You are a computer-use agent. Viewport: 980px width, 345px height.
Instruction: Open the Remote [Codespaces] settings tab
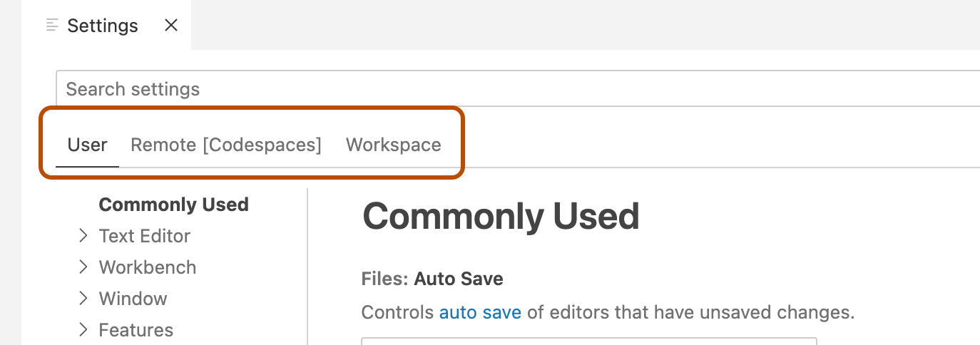pyautogui.click(x=226, y=145)
